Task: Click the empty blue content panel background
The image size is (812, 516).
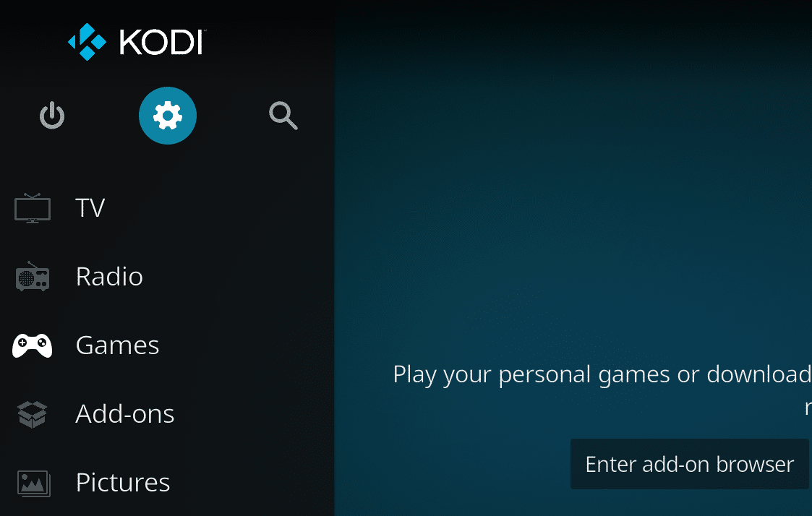Action: pyautogui.click(x=570, y=181)
